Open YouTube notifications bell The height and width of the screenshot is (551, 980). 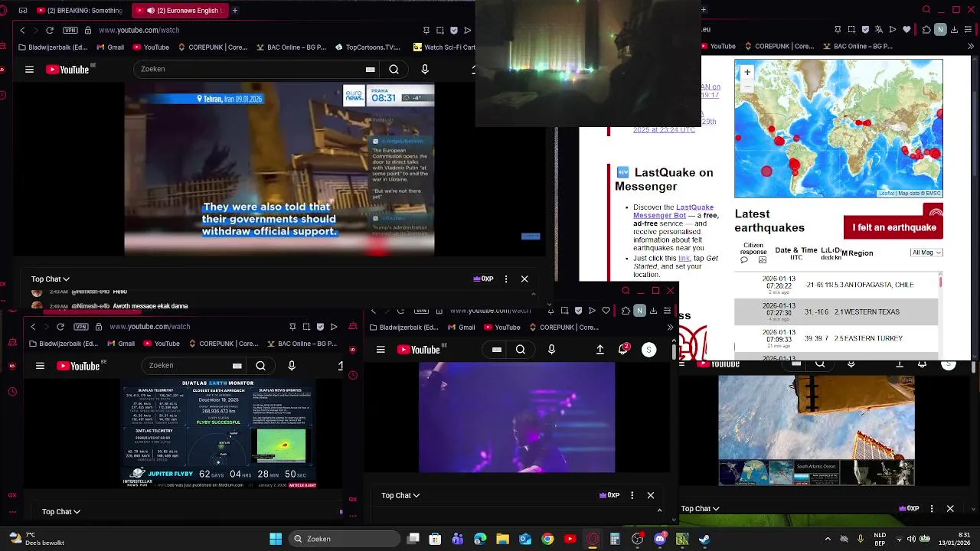pos(624,350)
